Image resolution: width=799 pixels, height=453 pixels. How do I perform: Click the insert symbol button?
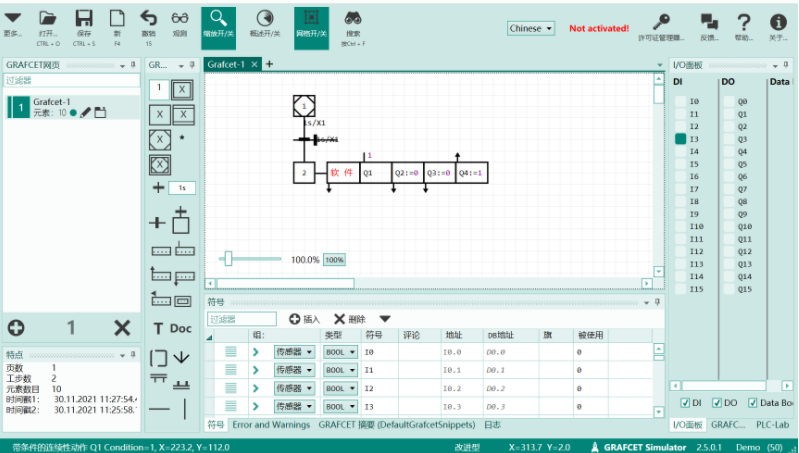[x=304, y=319]
